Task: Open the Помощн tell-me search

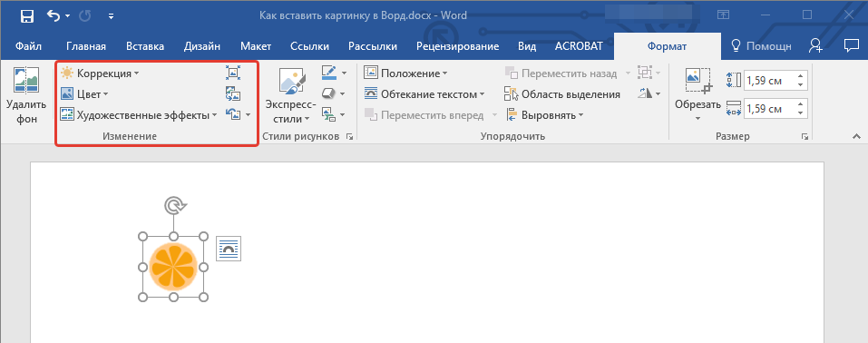Action: point(762,46)
